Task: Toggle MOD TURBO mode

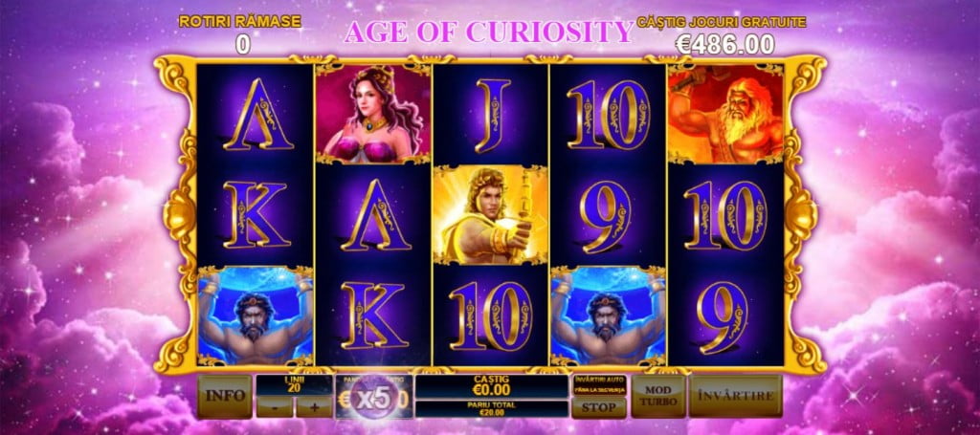Action: [657, 396]
